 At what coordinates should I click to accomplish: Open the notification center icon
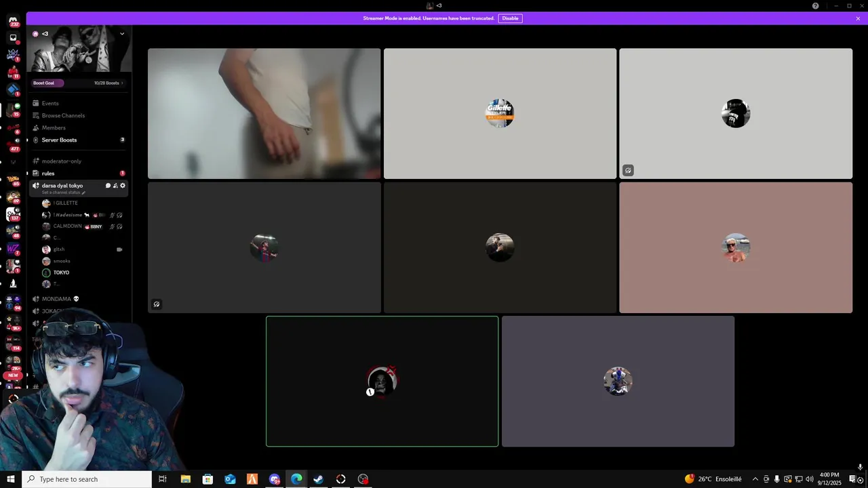tap(852, 479)
